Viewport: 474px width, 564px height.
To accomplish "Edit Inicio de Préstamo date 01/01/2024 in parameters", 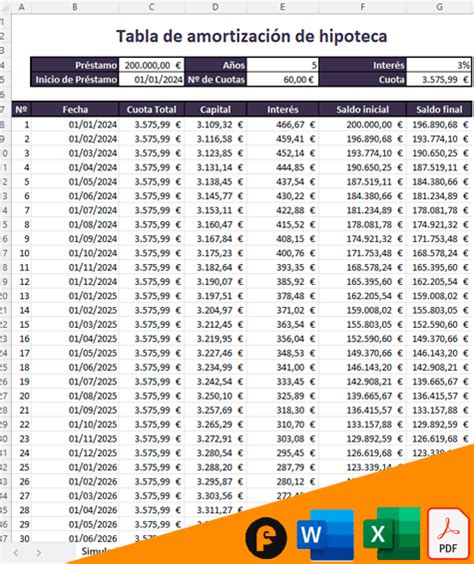I will pos(151,79).
